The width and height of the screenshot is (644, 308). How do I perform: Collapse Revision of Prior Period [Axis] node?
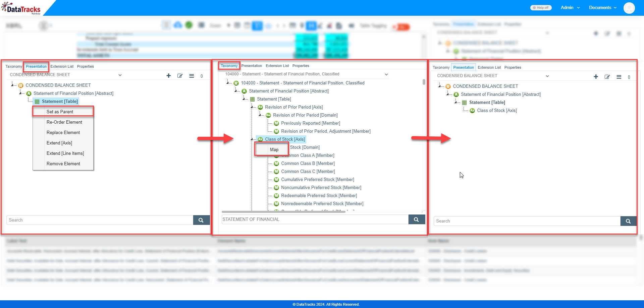coord(252,107)
